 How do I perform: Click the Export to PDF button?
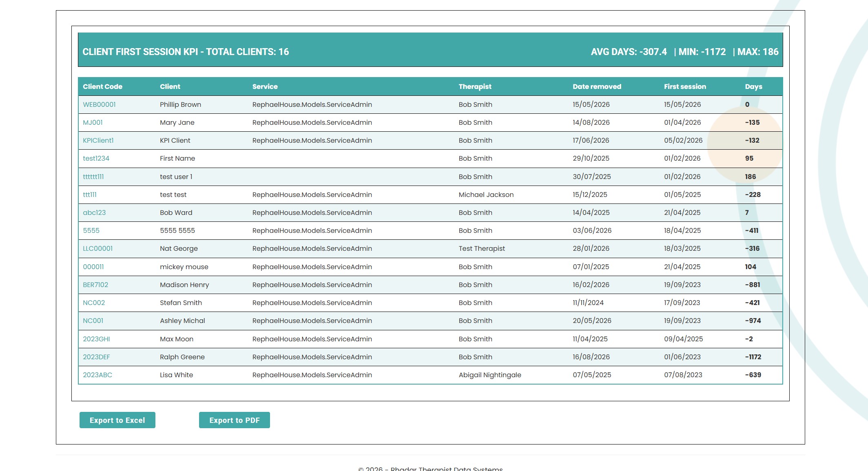(x=235, y=420)
